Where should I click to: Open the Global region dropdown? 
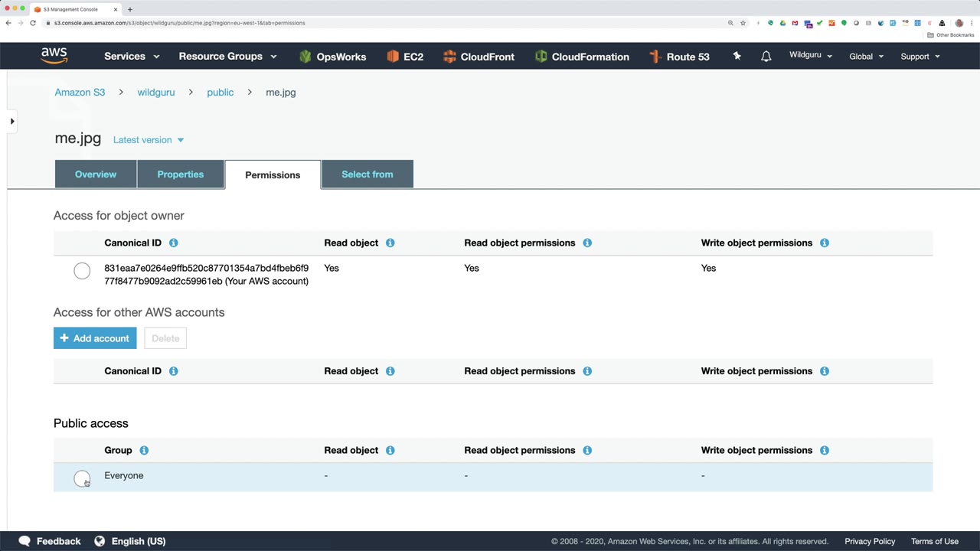[x=867, y=56]
